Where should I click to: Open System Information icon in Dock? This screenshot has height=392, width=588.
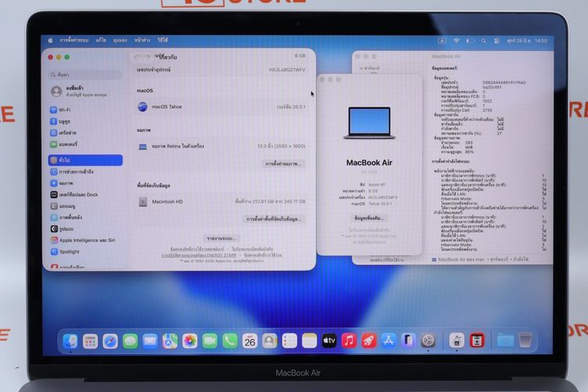(x=457, y=341)
